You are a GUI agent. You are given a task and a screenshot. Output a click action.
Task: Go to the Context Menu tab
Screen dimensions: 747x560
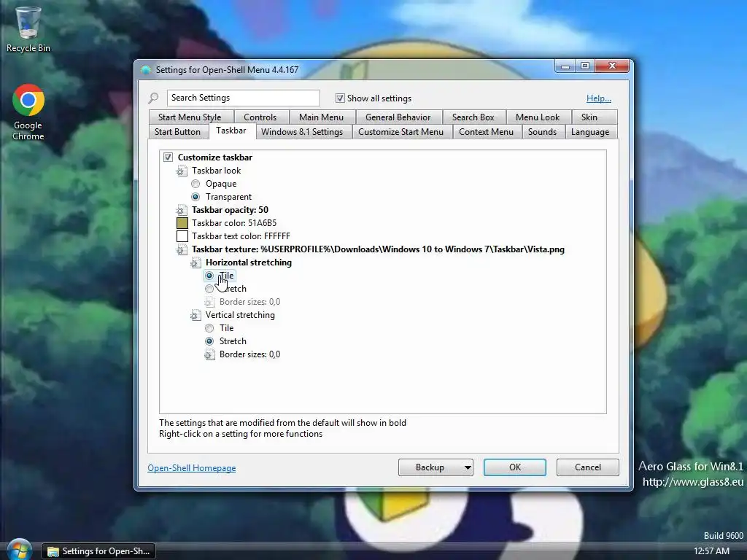(x=486, y=132)
